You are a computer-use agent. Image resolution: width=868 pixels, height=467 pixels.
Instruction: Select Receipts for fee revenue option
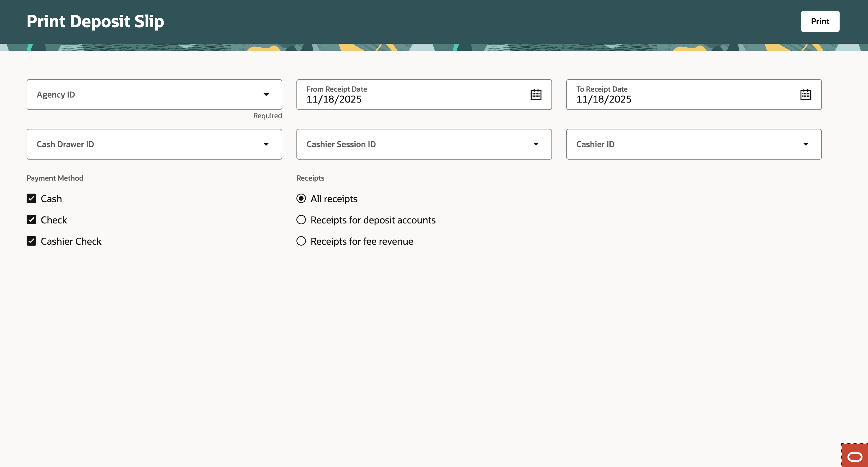point(301,241)
